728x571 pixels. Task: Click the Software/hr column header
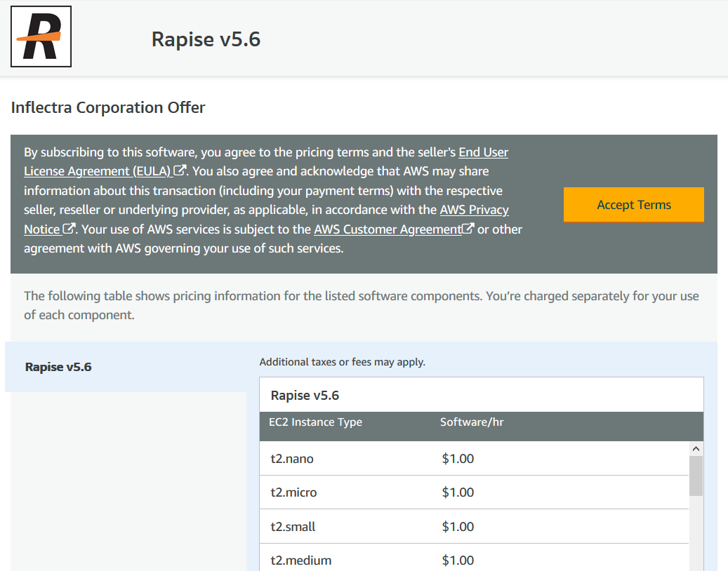pos(472,422)
